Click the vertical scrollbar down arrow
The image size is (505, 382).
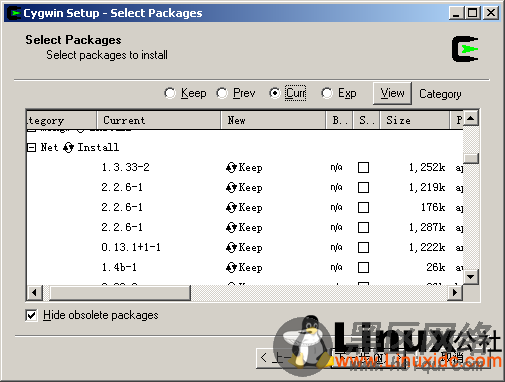tap(471, 277)
